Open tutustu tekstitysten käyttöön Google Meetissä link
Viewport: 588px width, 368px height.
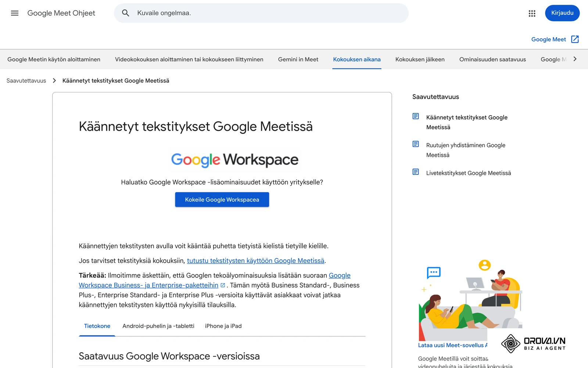(x=256, y=261)
